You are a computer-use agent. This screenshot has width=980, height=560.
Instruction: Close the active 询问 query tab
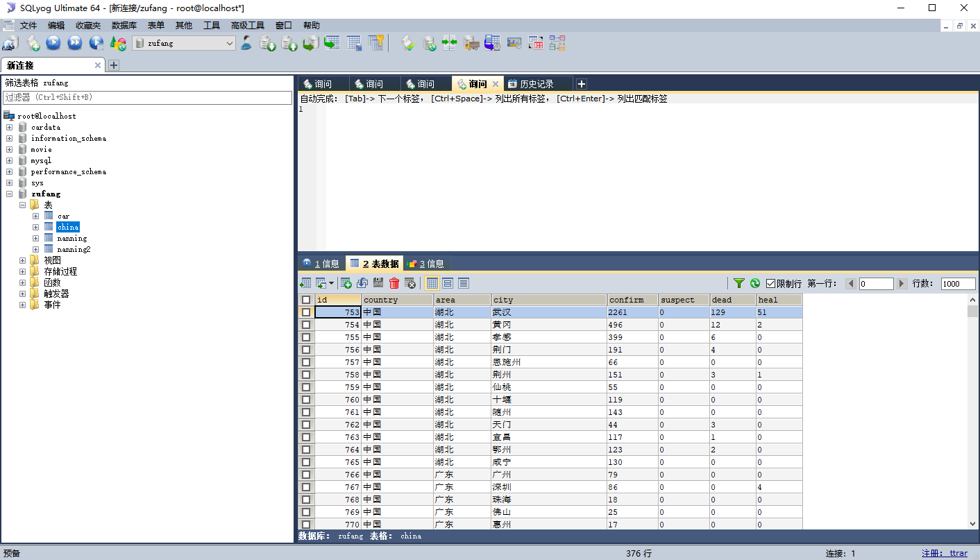pyautogui.click(x=496, y=84)
